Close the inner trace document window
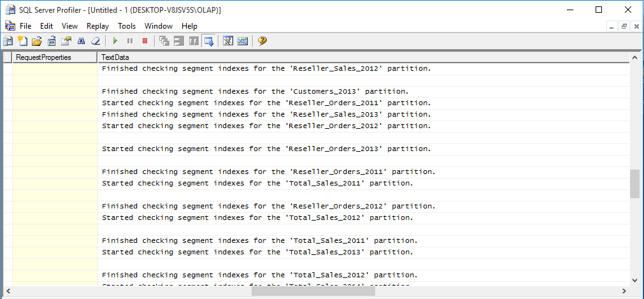This screenshot has width=644, height=299. [636, 27]
